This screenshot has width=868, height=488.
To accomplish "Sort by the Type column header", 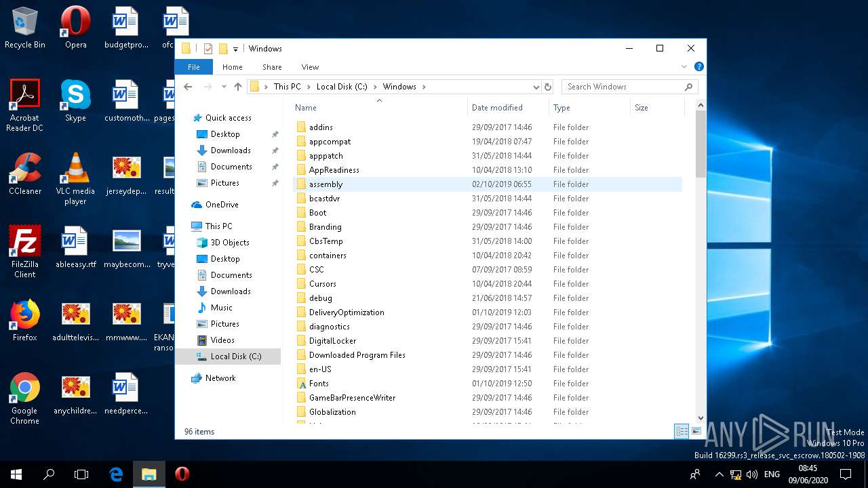I will [x=589, y=108].
